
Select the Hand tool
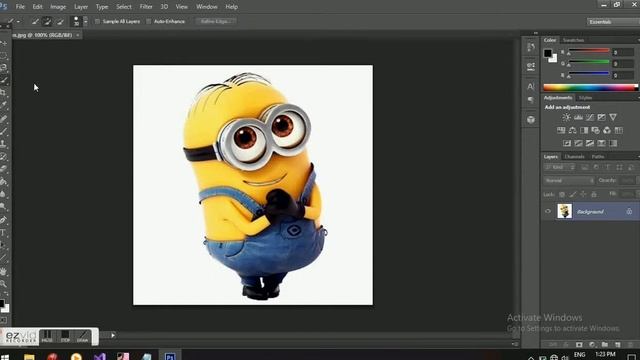click(4, 271)
